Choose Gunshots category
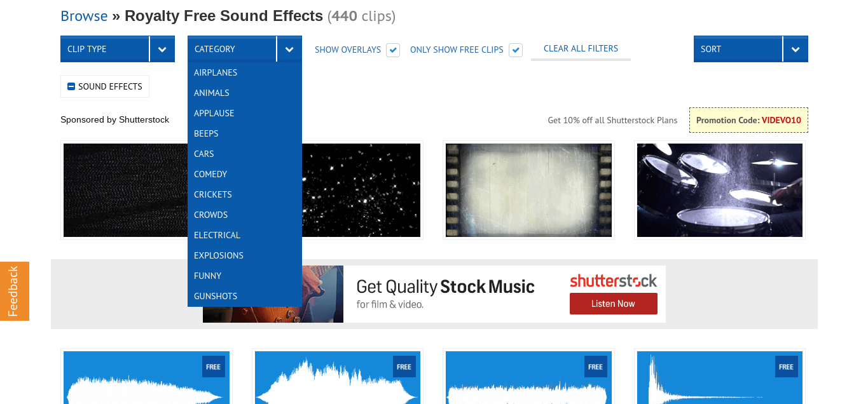Image resolution: width=868 pixels, height=404 pixels. pyautogui.click(x=245, y=296)
